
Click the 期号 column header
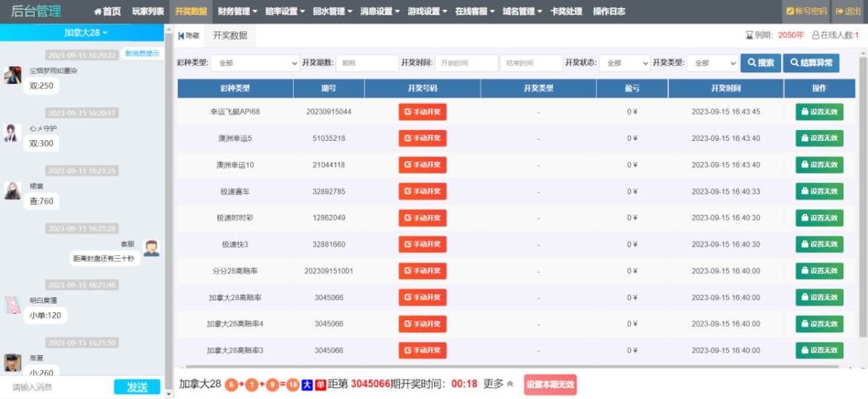tap(328, 88)
